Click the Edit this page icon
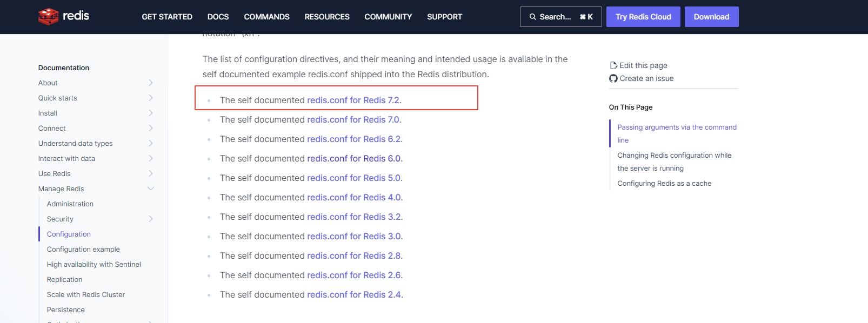 coord(613,65)
